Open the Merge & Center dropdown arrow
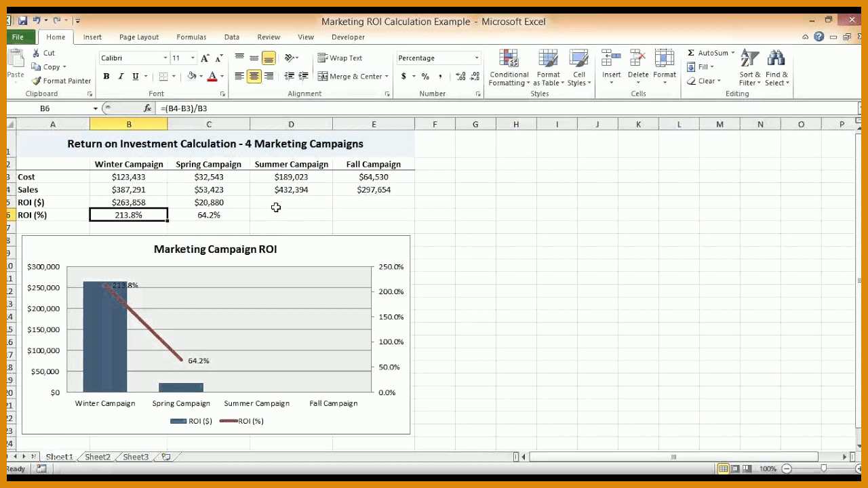Image resolution: width=868 pixels, height=488 pixels. (x=387, y=77)
